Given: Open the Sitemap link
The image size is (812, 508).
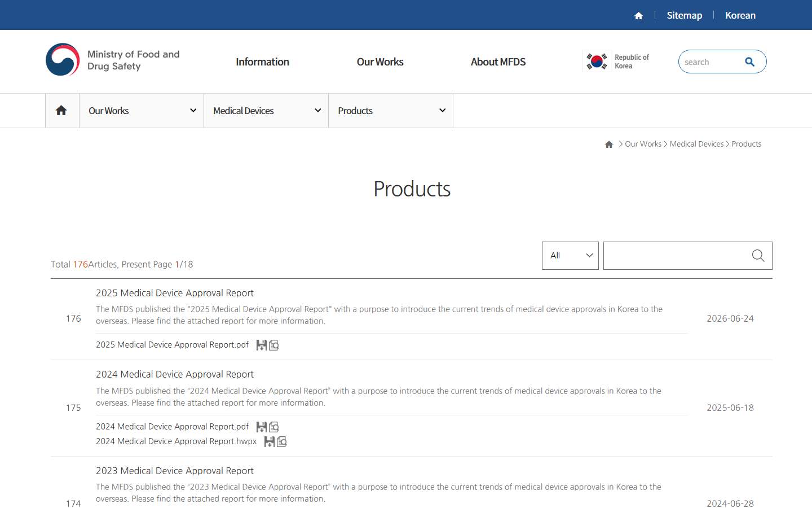Looking at the screenshot, I should point(684,15).
